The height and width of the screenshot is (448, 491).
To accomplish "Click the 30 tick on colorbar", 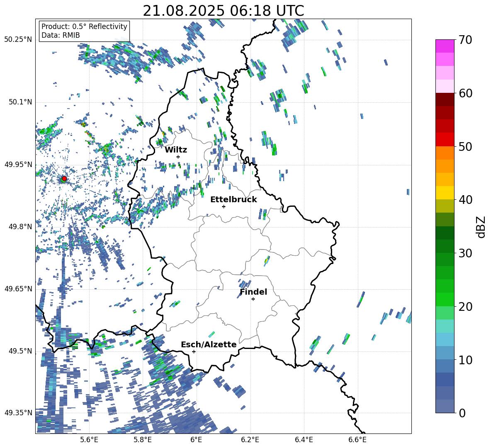I will pos(465,253).
